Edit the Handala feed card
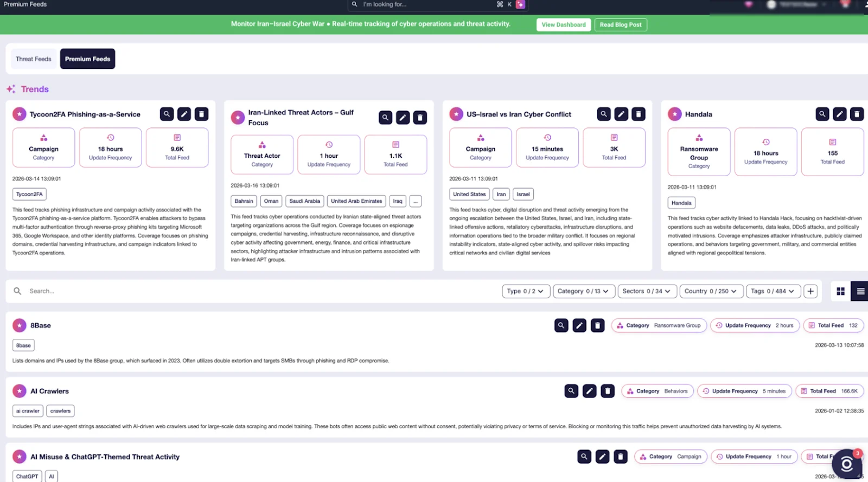The image size is (868, 482). click(840, 114)
